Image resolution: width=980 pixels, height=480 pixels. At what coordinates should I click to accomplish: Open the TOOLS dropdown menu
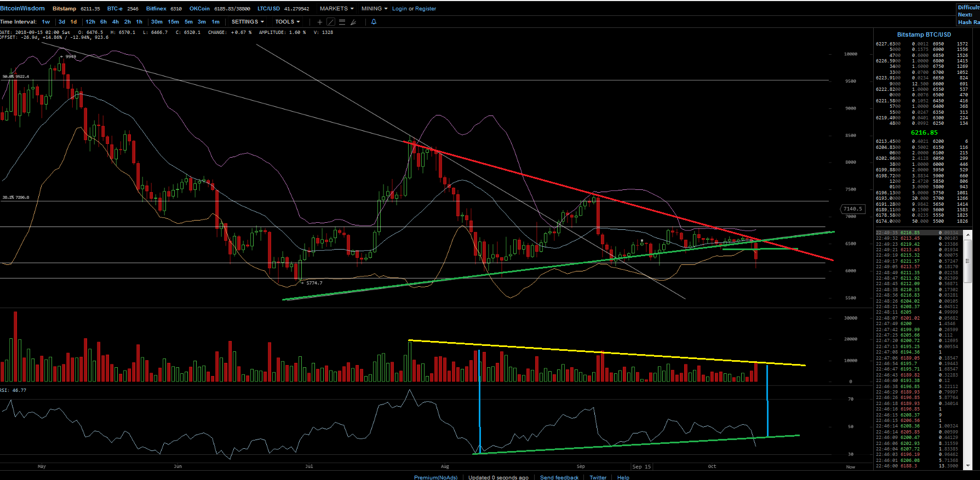287,22
